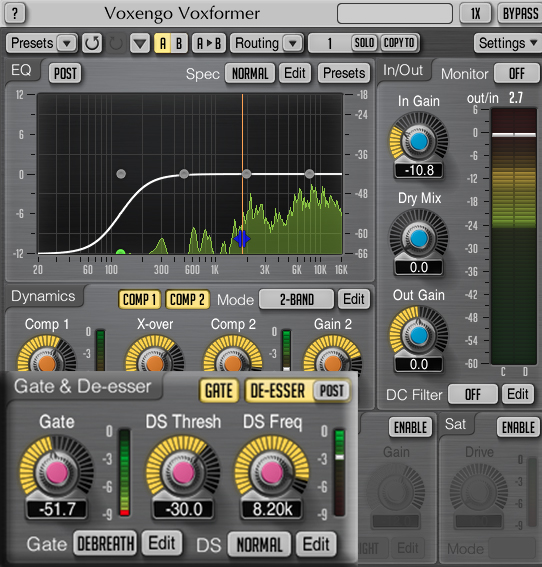
Task: Open the DS Edit button
Action: point(316,544)
